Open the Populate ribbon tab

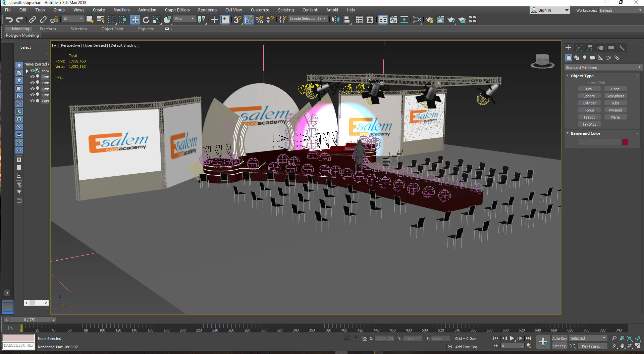coord(146,29)
